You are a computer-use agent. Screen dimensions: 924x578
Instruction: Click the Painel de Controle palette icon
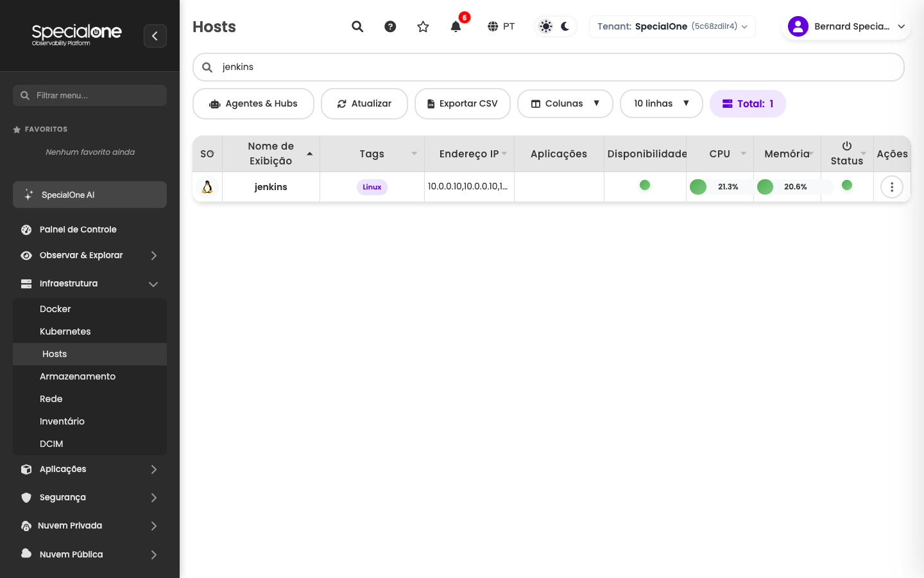point(26,229)
